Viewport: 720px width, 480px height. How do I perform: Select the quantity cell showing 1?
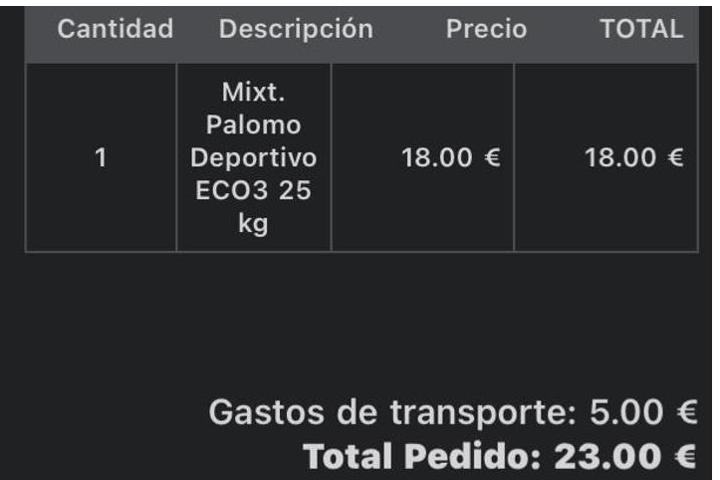[101, 158]
